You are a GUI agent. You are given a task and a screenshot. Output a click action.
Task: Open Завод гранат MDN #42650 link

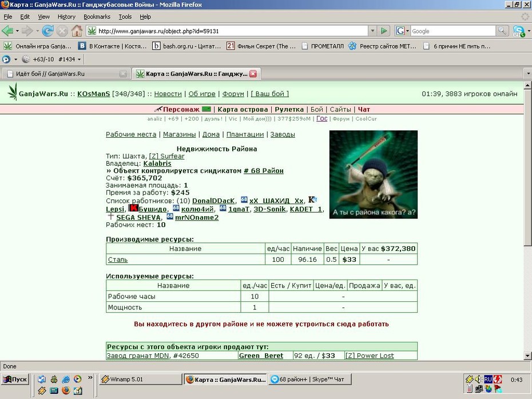[x=153, y=356]
